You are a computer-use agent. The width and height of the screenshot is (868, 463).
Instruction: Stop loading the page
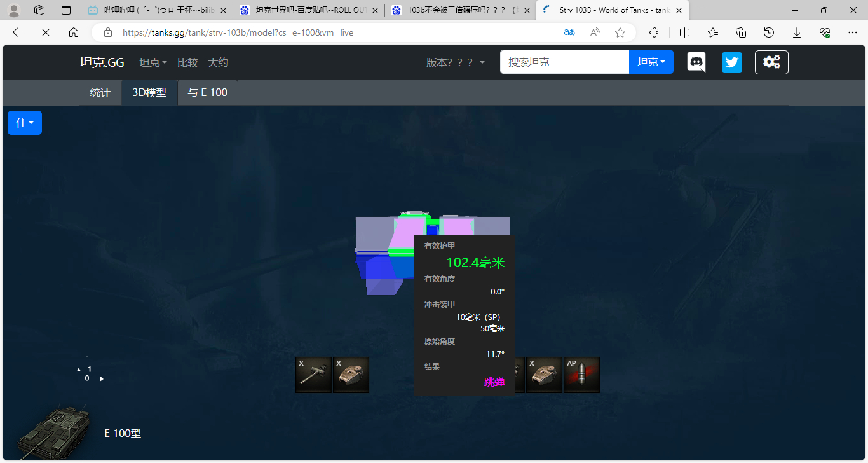46,32
